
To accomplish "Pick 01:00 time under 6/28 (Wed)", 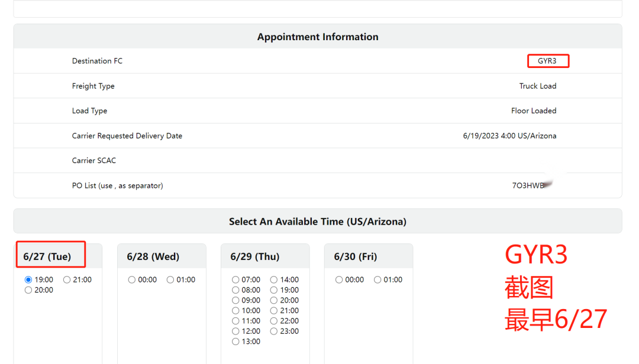I will pyautogui.click(x=170, y=279).
